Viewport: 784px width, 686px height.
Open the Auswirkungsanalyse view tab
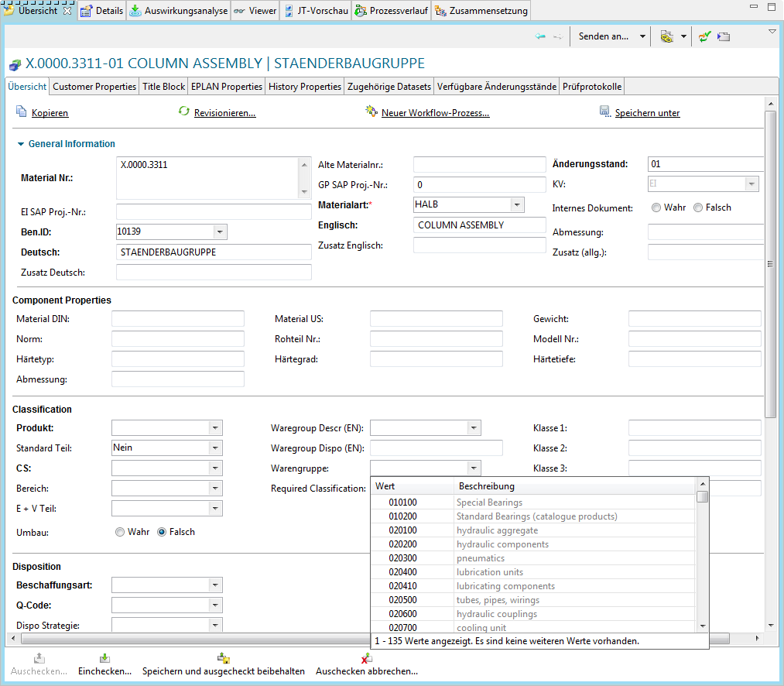[x=177, y=11]
